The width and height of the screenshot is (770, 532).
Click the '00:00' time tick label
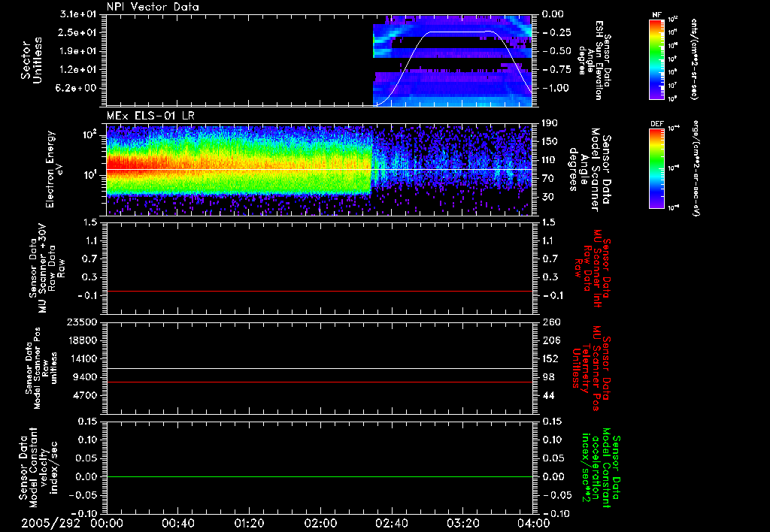click(x=107, y=523)
